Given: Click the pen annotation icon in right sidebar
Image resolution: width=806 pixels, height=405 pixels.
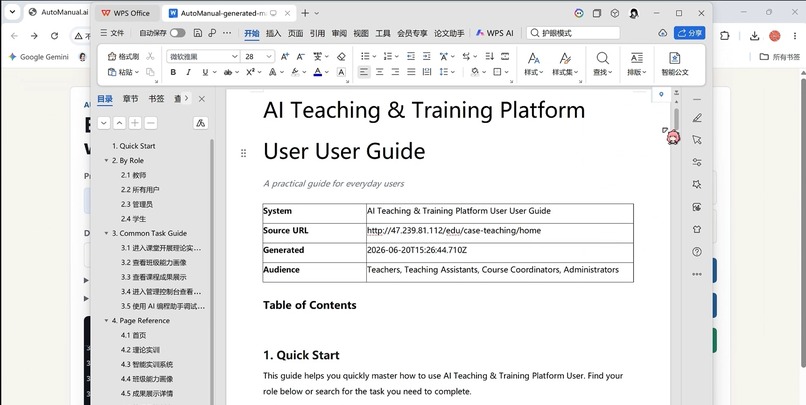Looking at the screenshot, I should tap(697, 118).
